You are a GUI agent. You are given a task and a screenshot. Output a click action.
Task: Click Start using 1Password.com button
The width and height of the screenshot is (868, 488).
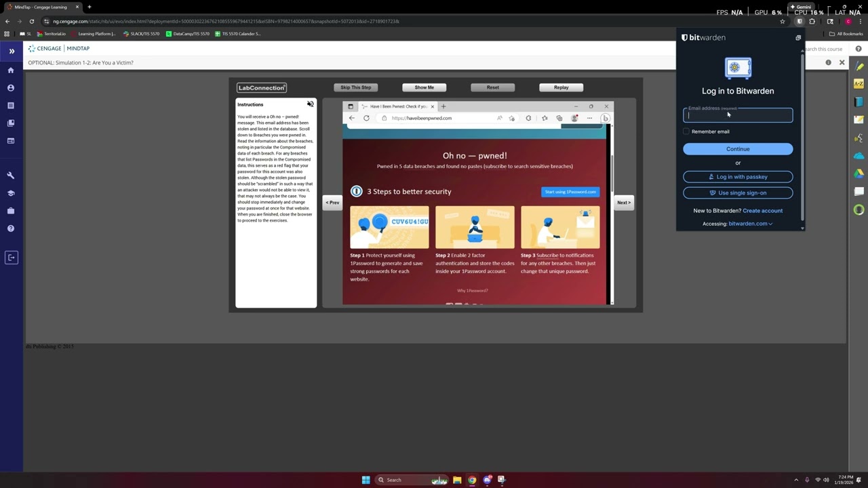570,192
